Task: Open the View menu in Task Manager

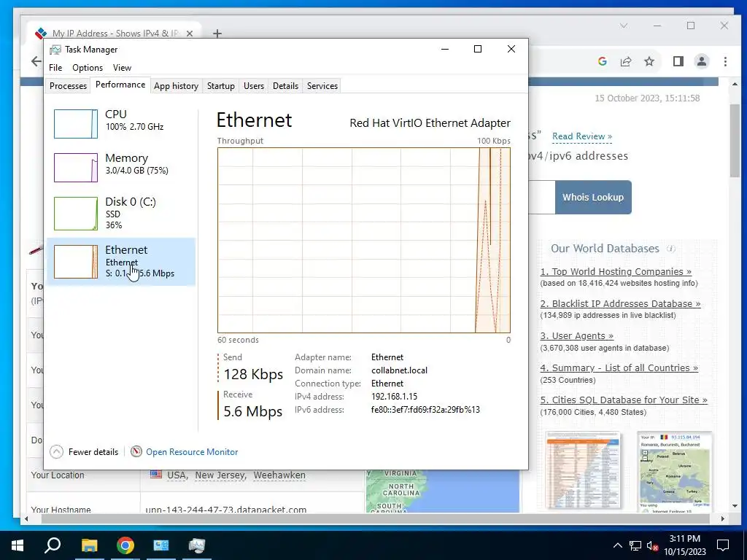Action: [122, 68]
